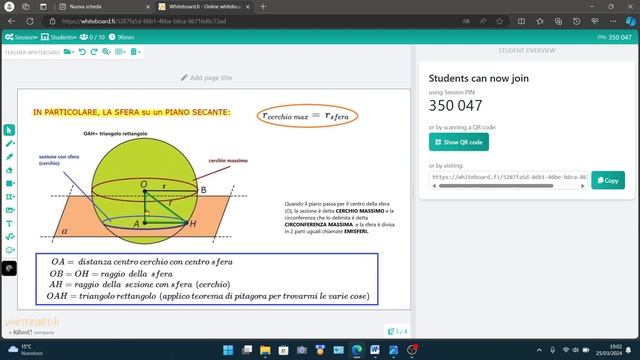
Task: Open the Task View taskbar icon
Action: tap(247, 350)
